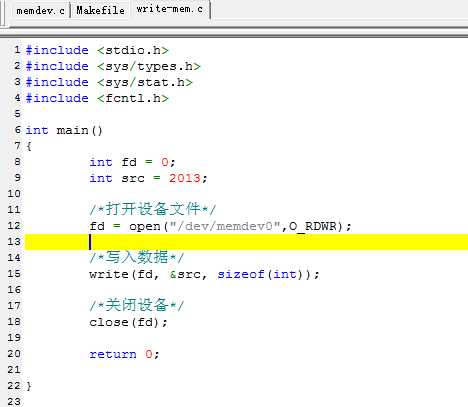Click the yellow highlighted line 13
This screenshot has width=468, height=407.
pos(246,242)
